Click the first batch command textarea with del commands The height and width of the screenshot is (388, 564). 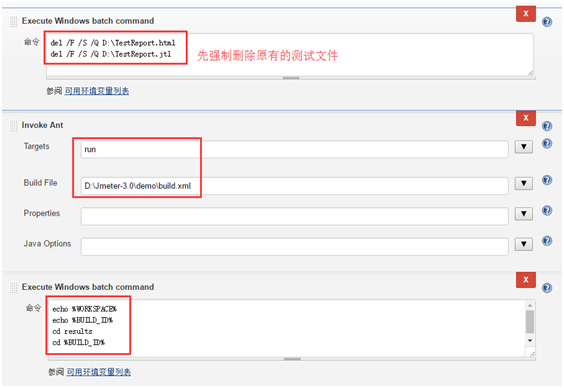pyautogui.click(x=290, y=55)
